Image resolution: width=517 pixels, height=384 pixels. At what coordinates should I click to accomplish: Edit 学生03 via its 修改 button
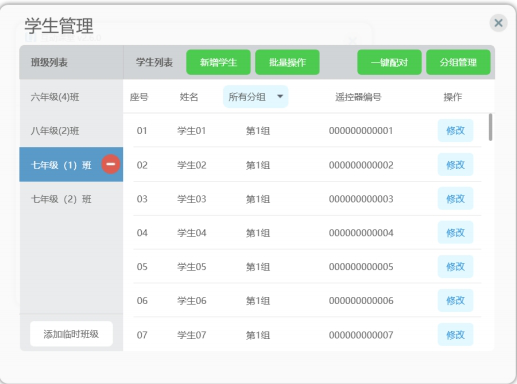coord(455,199)
